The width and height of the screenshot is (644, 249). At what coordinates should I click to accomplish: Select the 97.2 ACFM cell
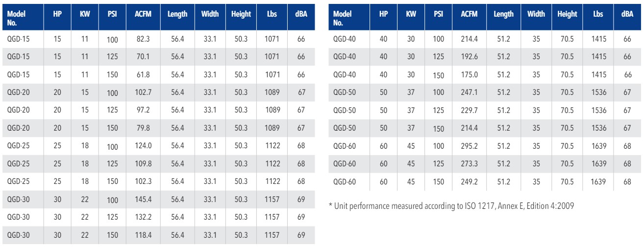pyautogui.click(x=143, y=111)
